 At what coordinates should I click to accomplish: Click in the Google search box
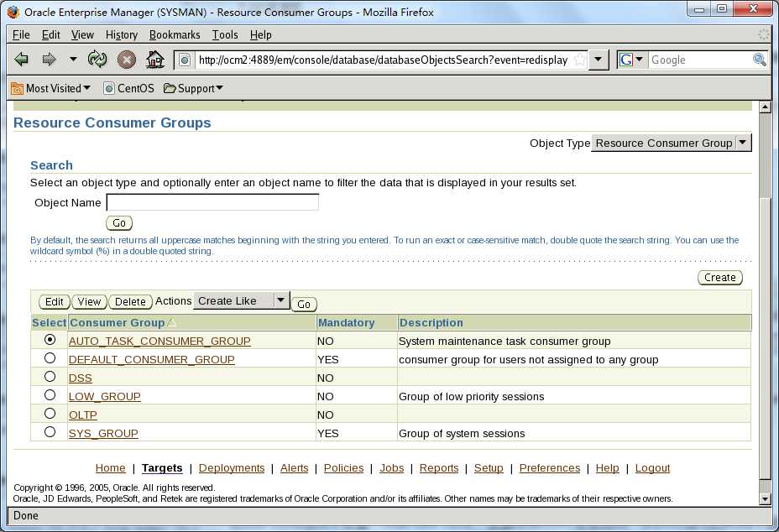point(700,60)
